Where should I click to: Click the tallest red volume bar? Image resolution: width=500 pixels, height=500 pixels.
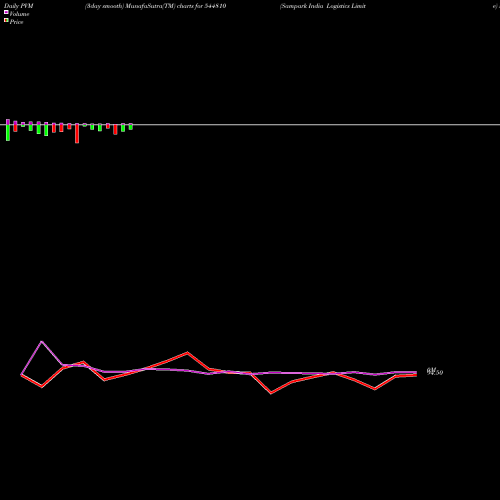(77, 133)
